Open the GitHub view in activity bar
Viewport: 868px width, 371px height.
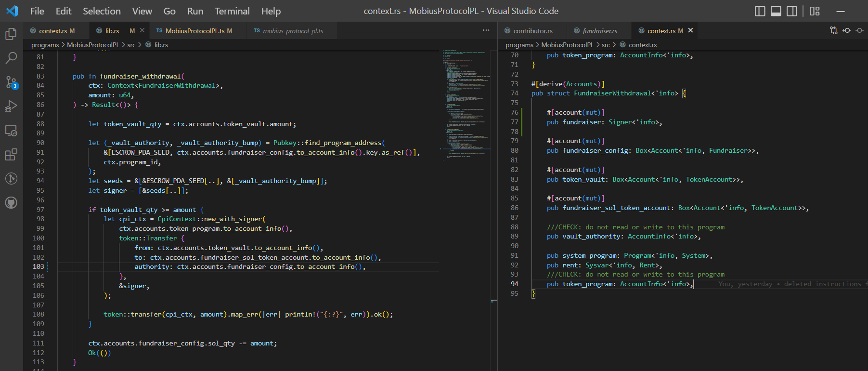pos(11,203)
